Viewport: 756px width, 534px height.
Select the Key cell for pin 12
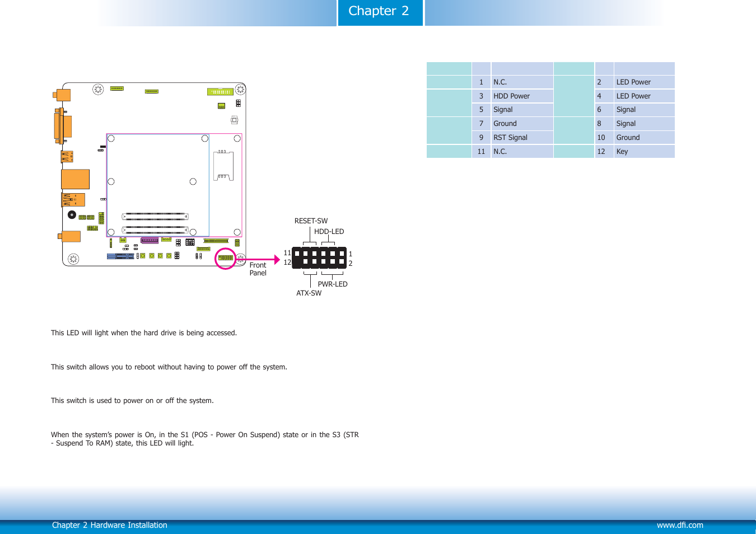[644, 152]
